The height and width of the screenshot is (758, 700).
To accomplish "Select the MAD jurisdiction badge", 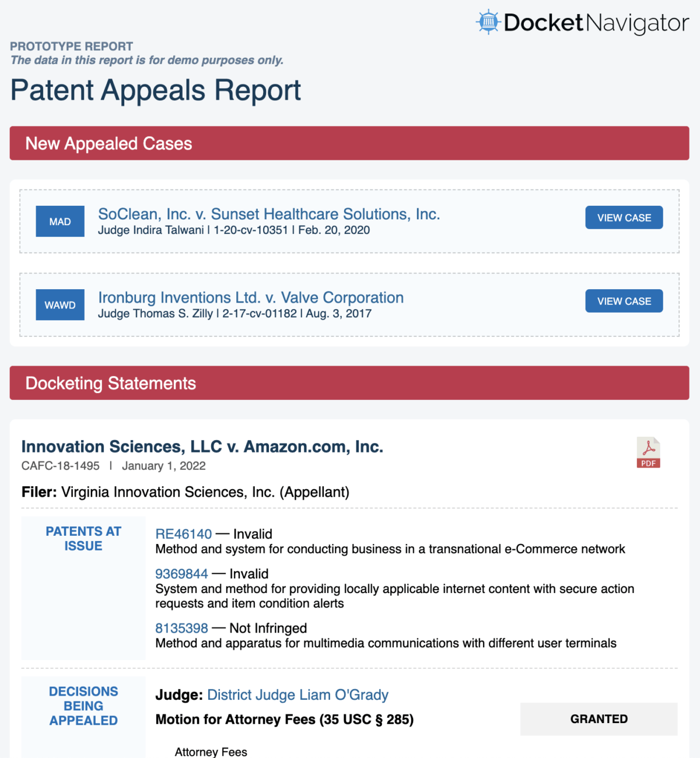I will pyautogui.click(x=60, y=221).
